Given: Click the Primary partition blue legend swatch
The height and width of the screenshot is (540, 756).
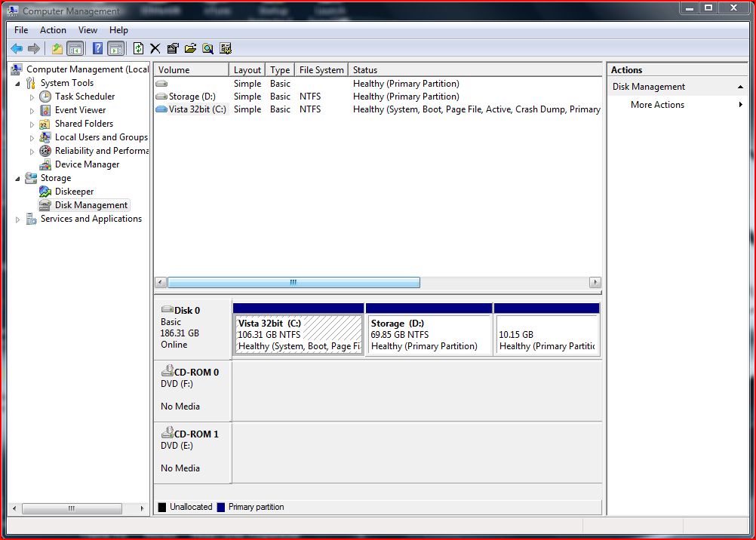Looking at the screenshot, I should (x=221, y=508).
